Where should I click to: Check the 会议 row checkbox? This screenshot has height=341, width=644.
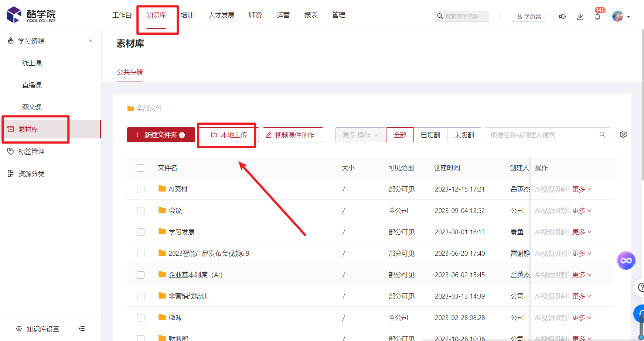[x=141, y=211]
